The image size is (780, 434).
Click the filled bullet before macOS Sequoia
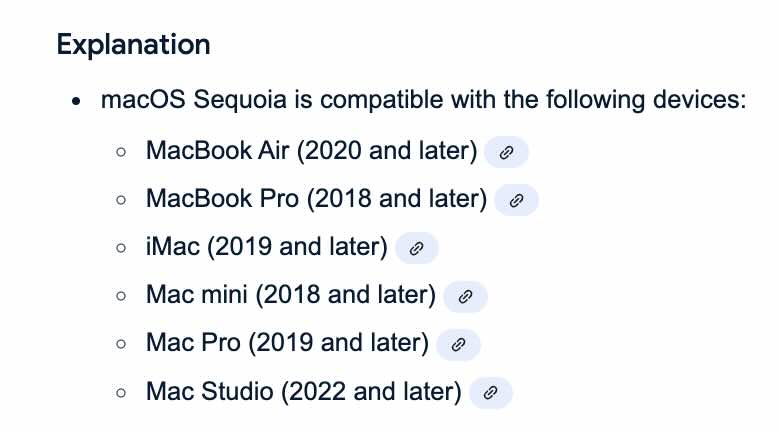coord(76,102)
